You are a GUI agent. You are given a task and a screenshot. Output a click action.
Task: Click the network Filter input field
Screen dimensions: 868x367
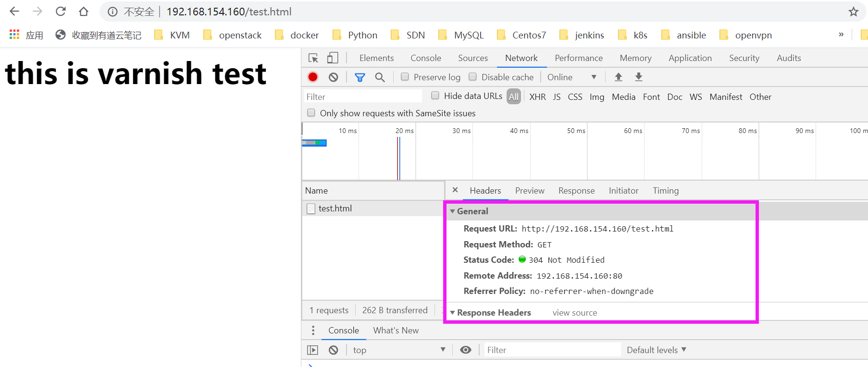pos(363,97)
